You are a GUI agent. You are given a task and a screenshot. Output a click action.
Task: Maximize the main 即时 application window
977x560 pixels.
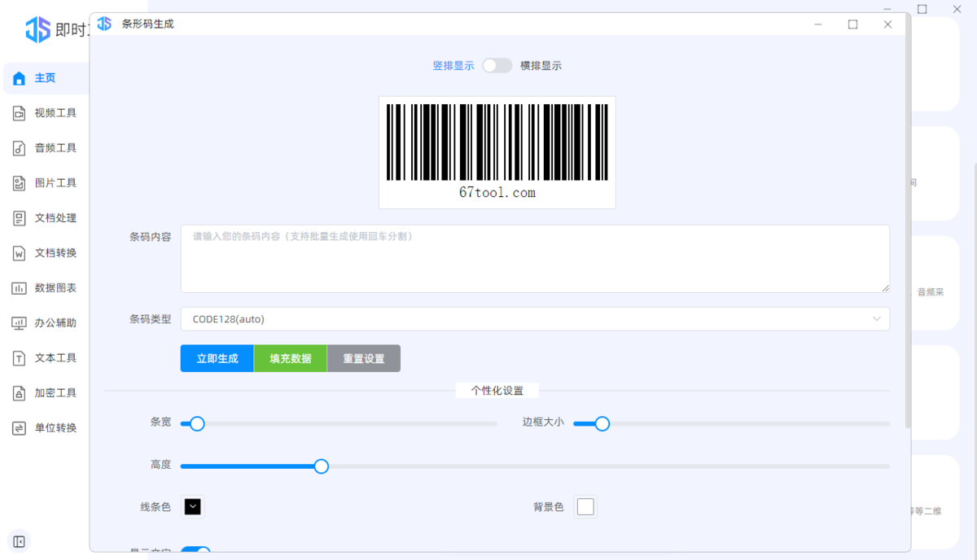pos(922,9)
